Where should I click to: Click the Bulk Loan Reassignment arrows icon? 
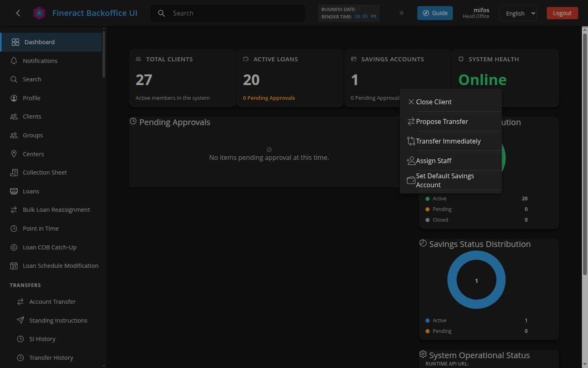coord(14,210)
